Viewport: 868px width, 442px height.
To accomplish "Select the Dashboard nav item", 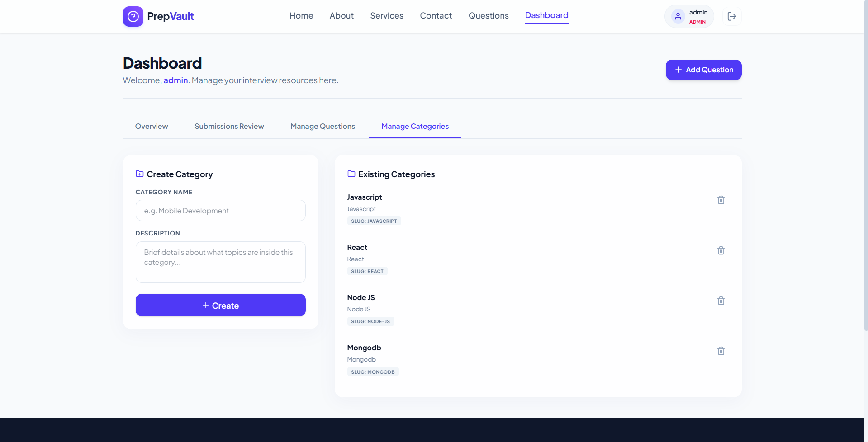I will [x=547, y=15].
